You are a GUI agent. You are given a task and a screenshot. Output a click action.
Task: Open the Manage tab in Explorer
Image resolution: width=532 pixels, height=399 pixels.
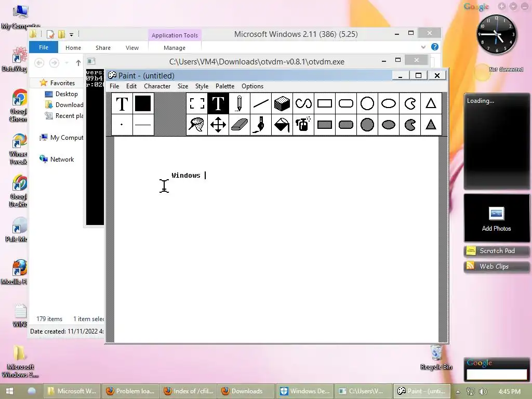(175, 48)
